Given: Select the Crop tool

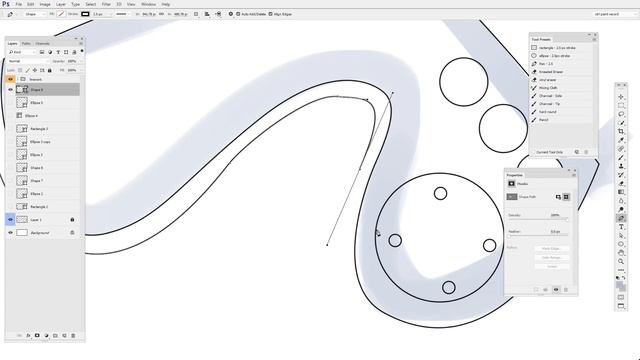Looking at the screenshot, I should (x=621, y=131).
